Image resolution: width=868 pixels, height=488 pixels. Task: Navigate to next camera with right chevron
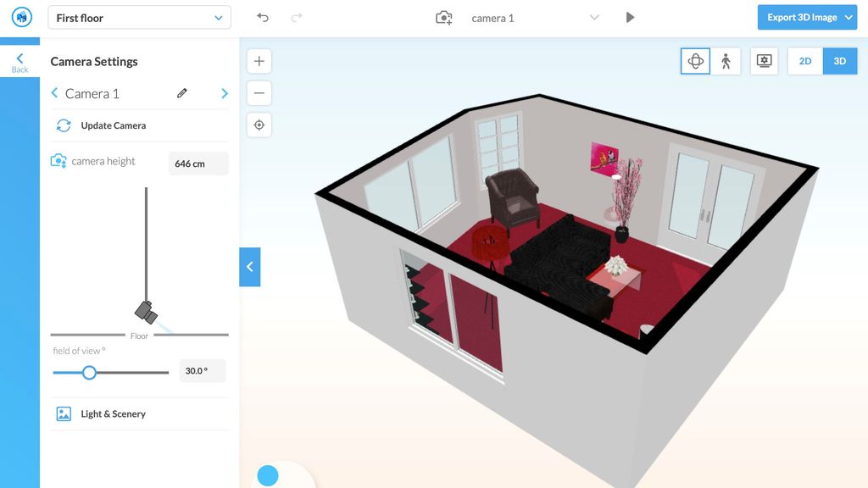point(225,93)
